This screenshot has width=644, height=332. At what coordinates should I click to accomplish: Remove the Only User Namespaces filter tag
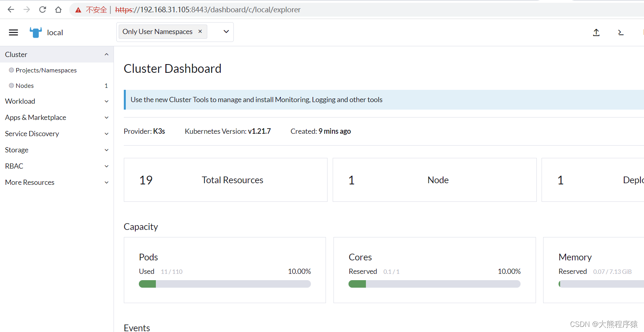(x=200, y=31)
